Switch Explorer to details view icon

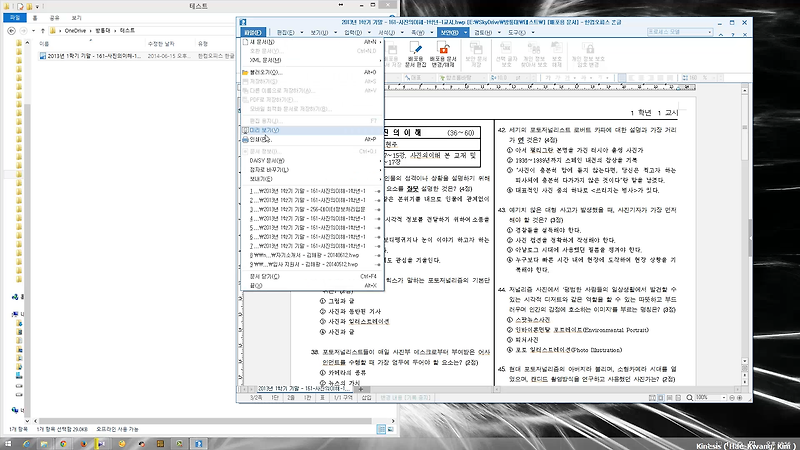point(381,430)
